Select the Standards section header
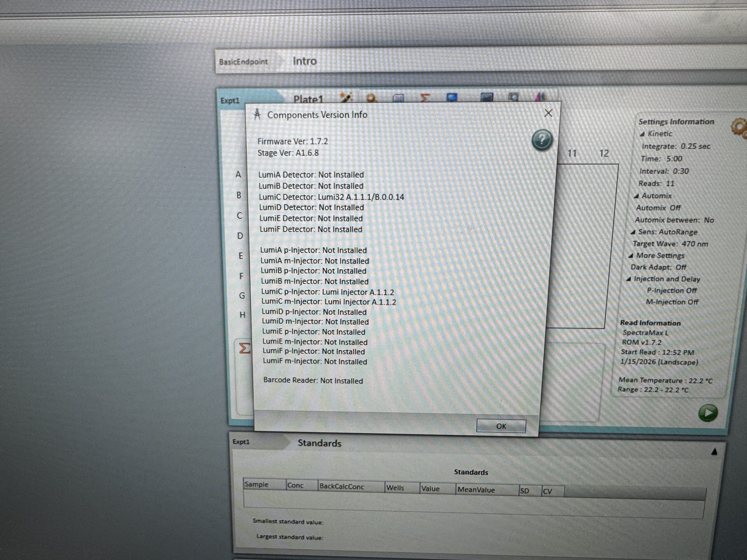 (x=319, y=443)
